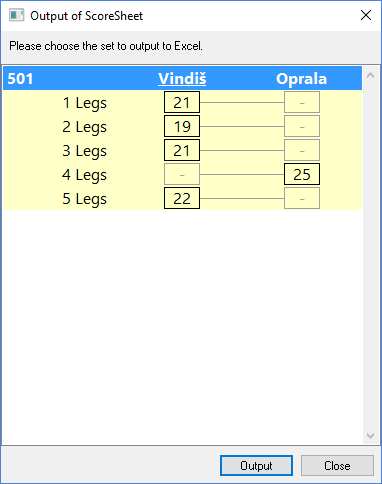Click the scrollbar up arrow

(370, 75)
